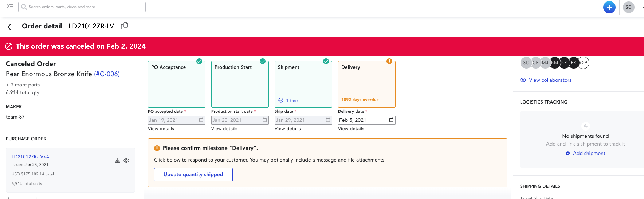Click the Ship date field Jan 29, 2021

(x=303, y=120)
